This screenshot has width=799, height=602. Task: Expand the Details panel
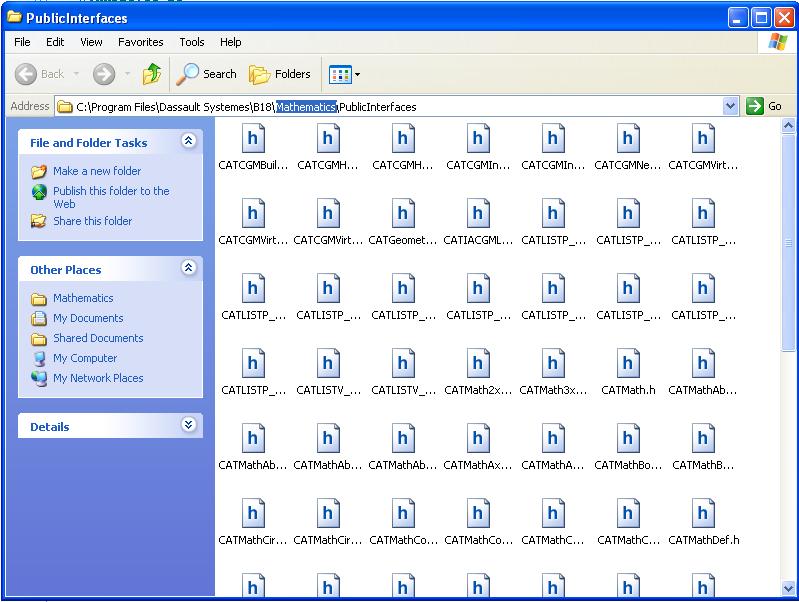(189, 424)
